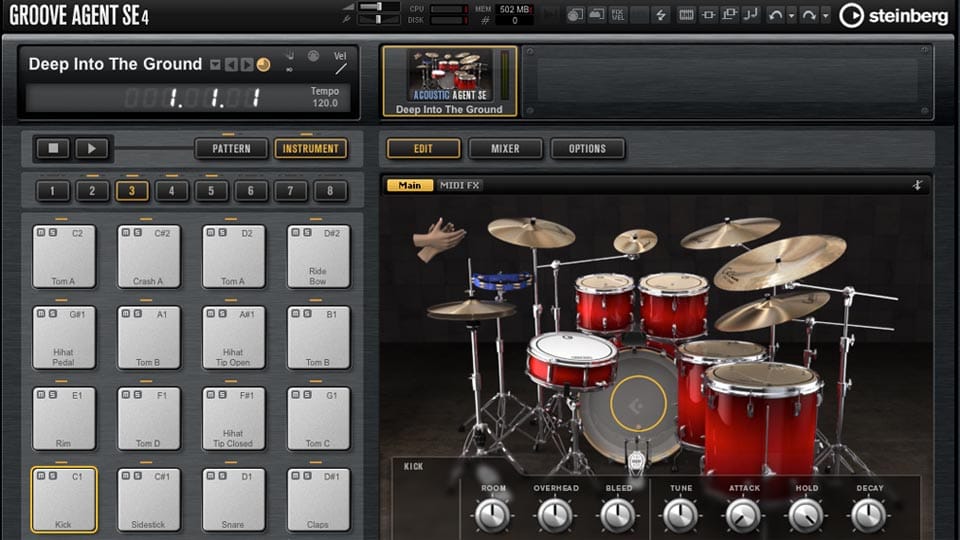
Task: Mute the D#1 Claps pad
Action: 296,476
